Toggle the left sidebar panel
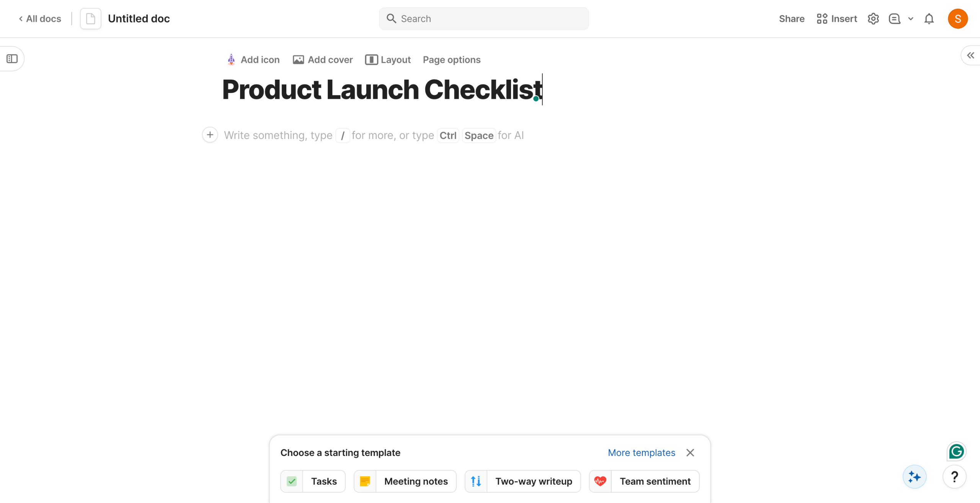Screen dimensions: 980x503 [x=12, y=59]
